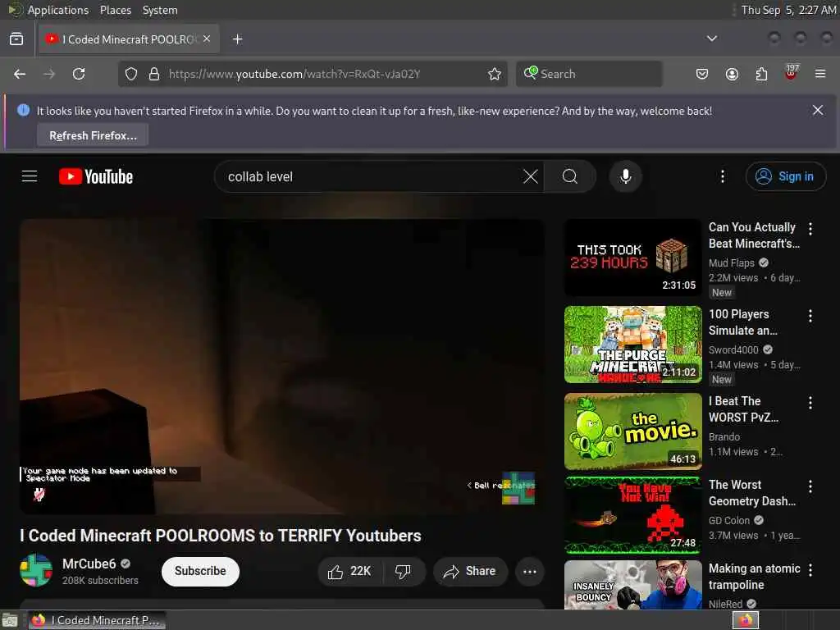Show desktop icon in bottom-left panel

(10, 621)
